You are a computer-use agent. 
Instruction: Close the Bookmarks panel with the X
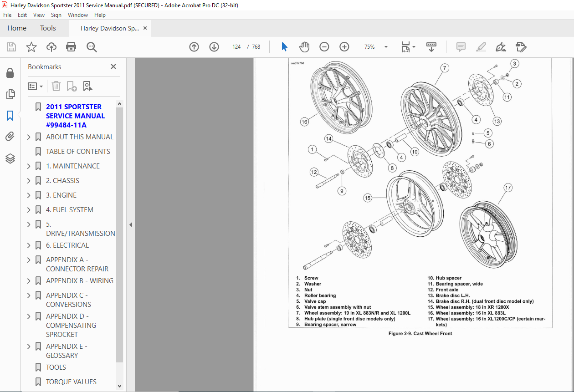coord(113,66)
